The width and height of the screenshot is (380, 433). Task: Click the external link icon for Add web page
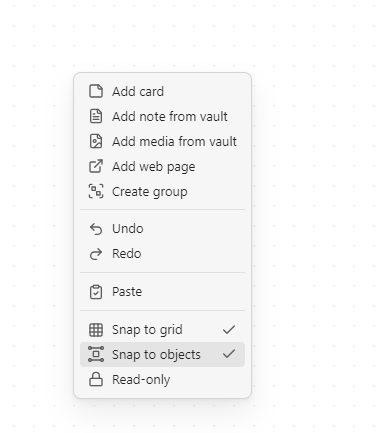click(96, 166)
